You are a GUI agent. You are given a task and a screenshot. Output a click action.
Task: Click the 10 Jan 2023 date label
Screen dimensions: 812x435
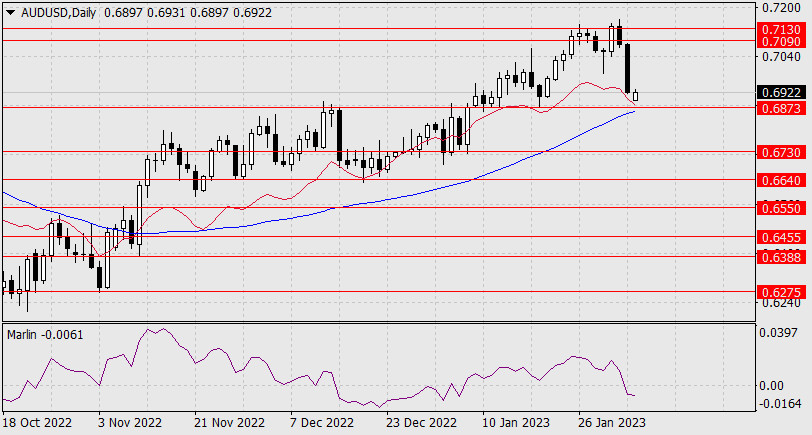tap(514, 422)
